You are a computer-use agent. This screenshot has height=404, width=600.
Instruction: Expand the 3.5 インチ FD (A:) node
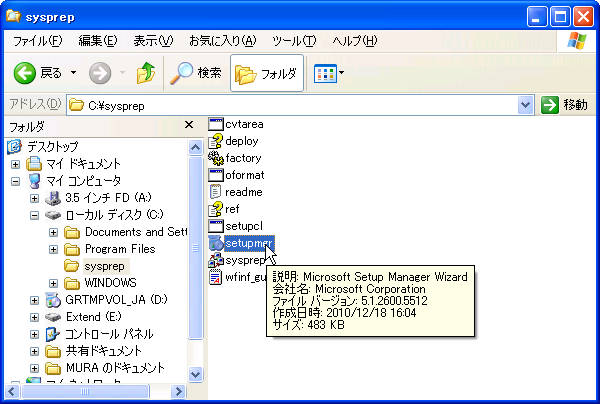coord(34,199)
